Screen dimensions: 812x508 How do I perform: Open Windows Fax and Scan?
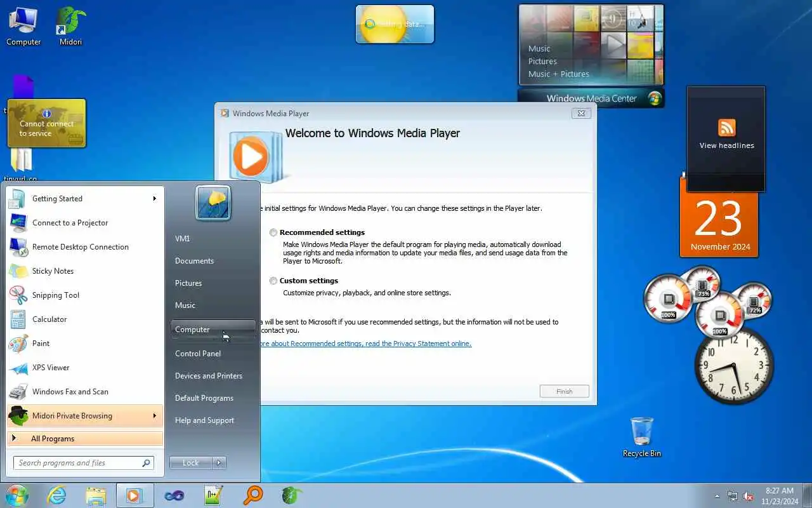tap(84, 392)
